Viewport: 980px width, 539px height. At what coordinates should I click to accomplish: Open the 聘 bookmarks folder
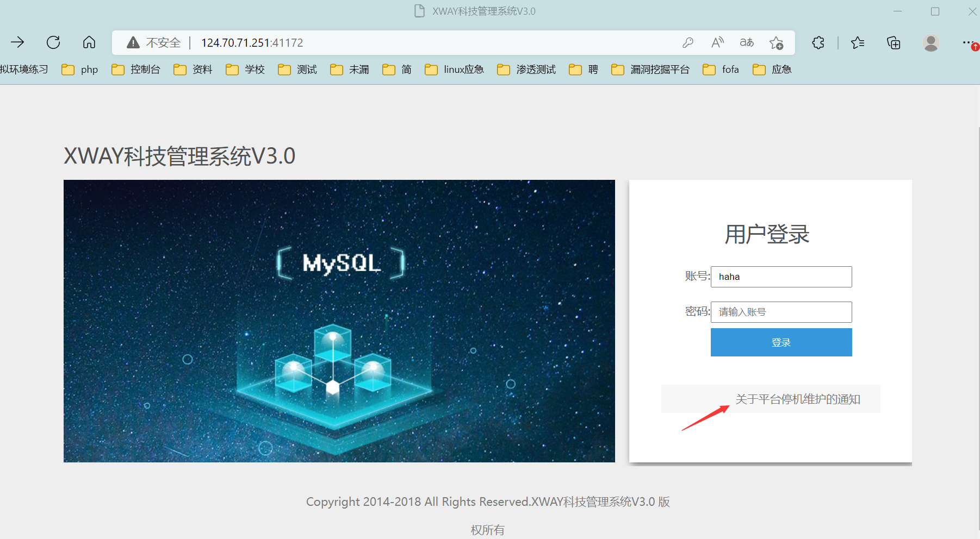pyautogui.click(x=584, y=70)
